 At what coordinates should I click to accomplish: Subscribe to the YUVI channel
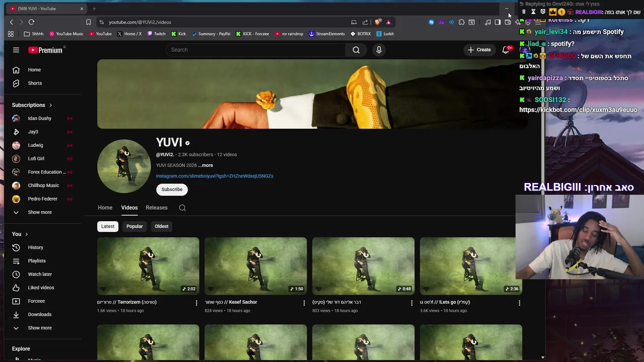(x=172, y=190)
